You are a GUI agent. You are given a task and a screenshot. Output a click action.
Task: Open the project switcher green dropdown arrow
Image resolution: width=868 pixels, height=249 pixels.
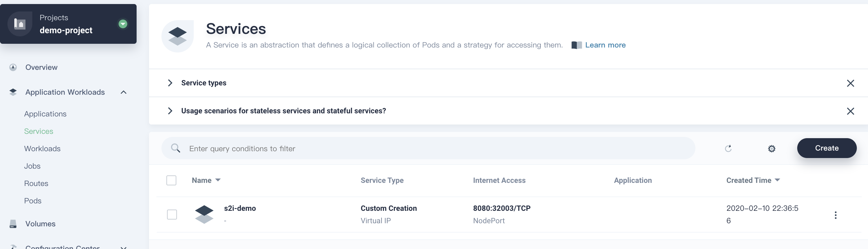(x=123, y=24)
